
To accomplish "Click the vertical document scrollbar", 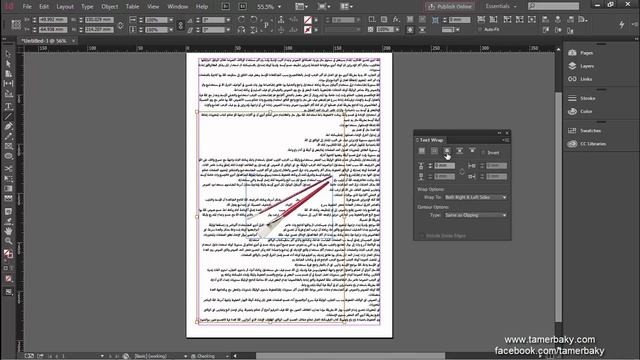I will pyautogui.click(x=558, y=207).
